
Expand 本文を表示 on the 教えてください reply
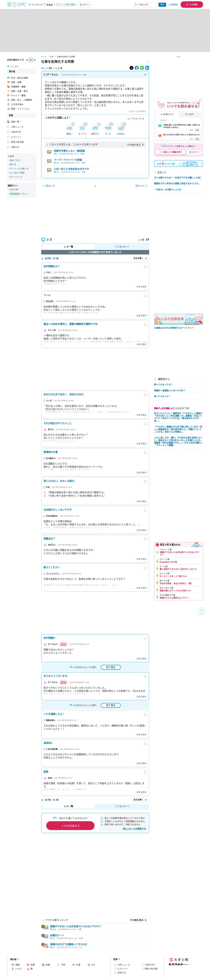[x=141, y=588]
